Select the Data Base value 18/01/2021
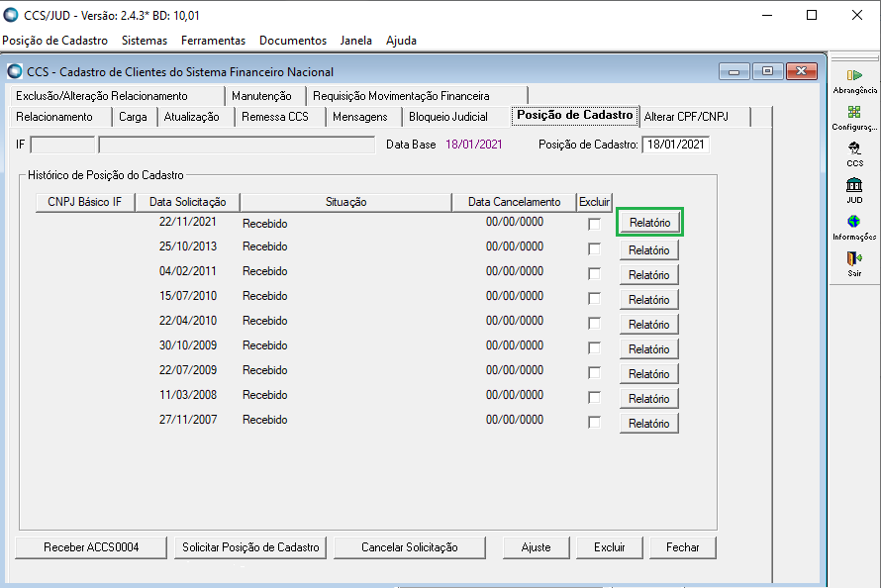The image size is (881, 588). (x=473, y=145)
